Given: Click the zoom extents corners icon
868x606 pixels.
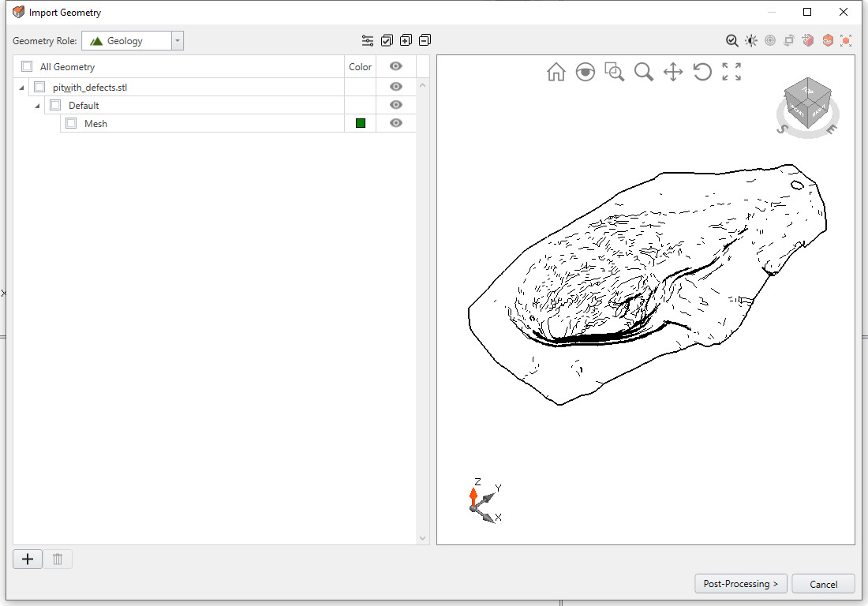Looking at the screenshot, I should (731, 72).
